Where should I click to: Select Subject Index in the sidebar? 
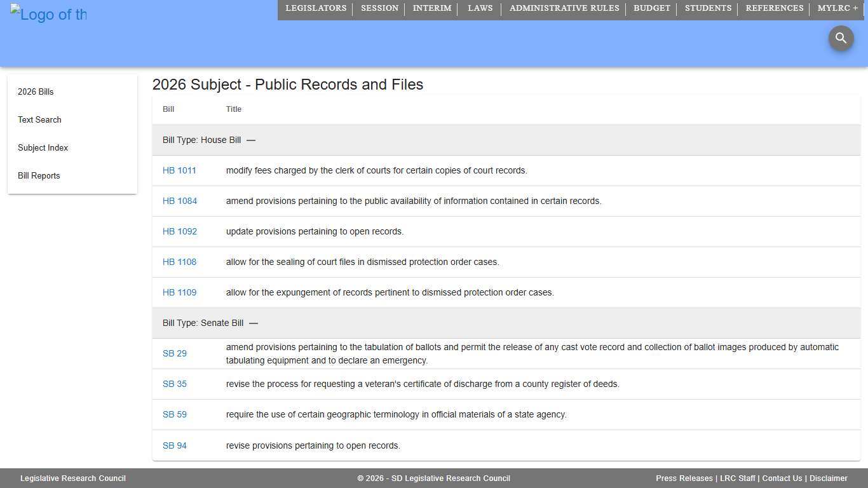tap(43, 147)
